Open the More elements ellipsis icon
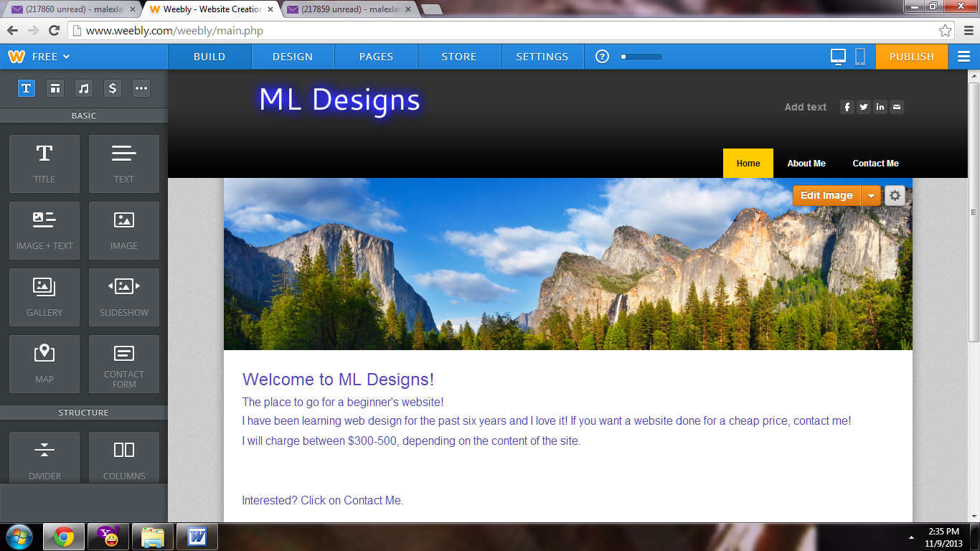This screenshot has width=980, height=551. coord(141,88)
